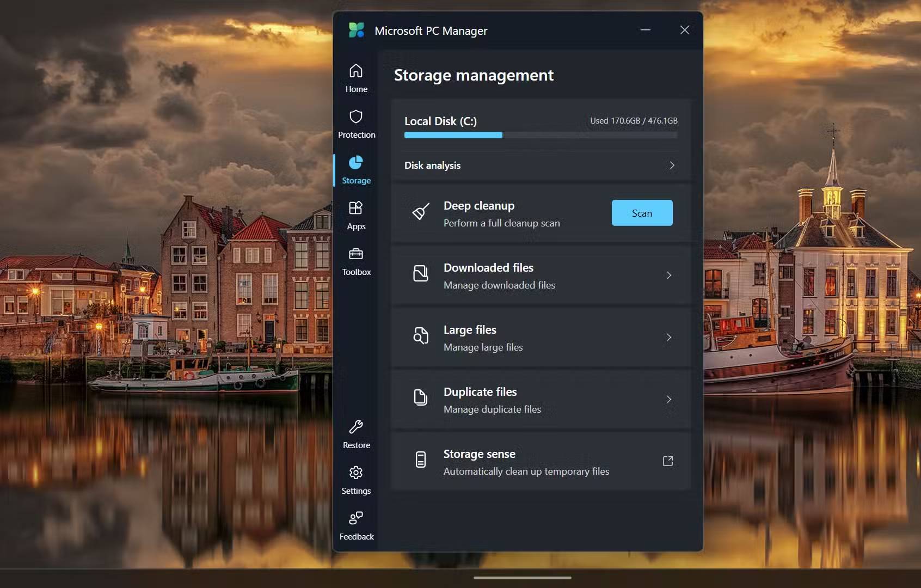Expand Downloaded files using its chevron
Viewport: 921px width, 588px height.
[x=668, y=275]
